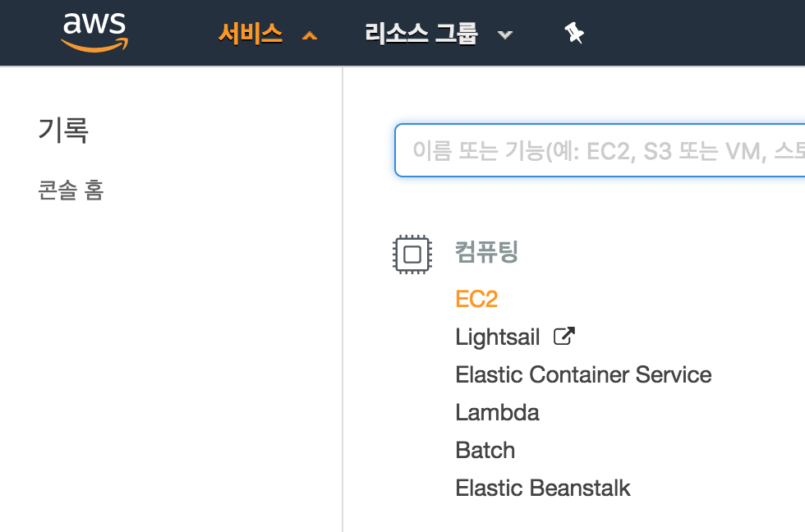
Task: Click the white aws wordmark text
Action: [94, 24]
